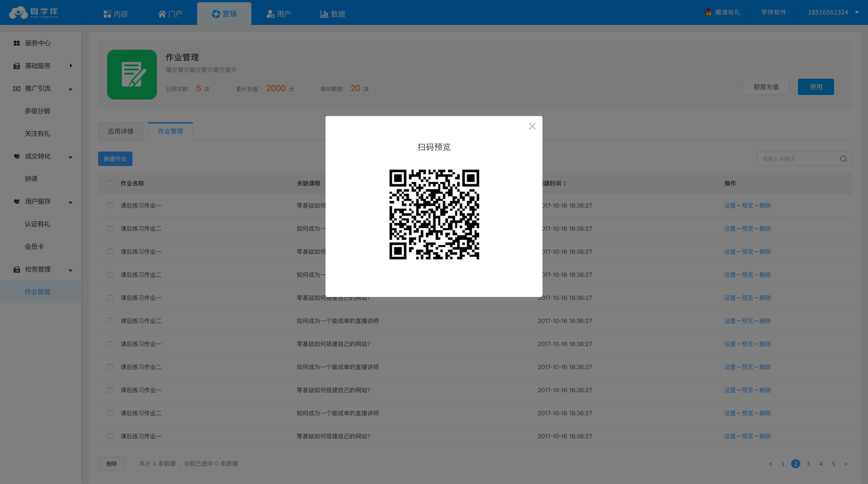
Task: Click 预览 in the last table row
Action: click(x=747, y=436)
